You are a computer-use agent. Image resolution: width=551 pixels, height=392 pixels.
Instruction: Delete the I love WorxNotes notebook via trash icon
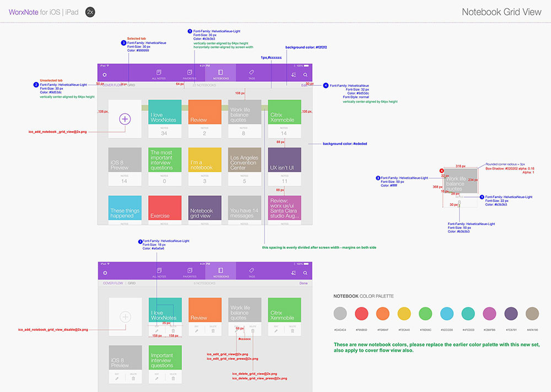tap(173, 330)
